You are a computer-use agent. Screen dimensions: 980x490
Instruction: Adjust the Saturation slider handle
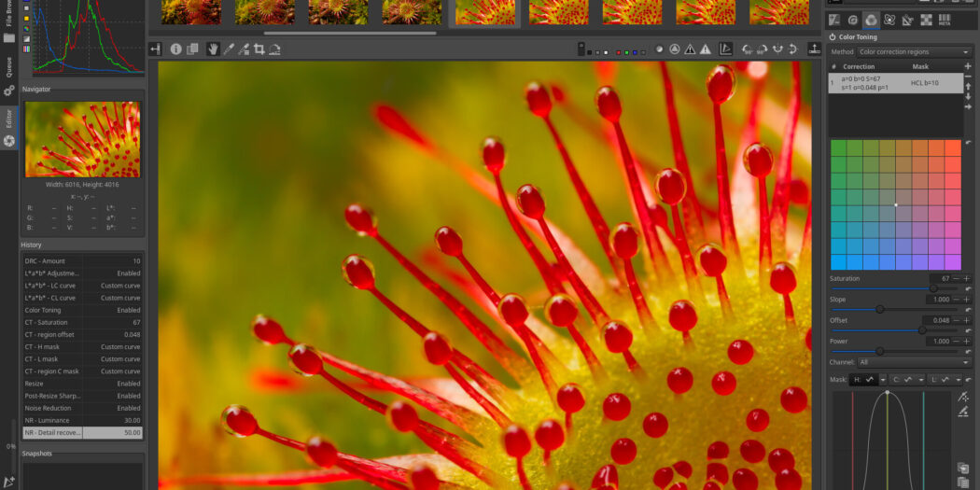tap(933, 288)
